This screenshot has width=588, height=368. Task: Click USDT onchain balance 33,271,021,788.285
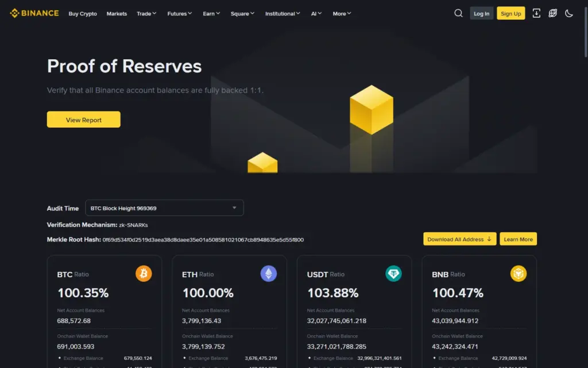[336, 347]
